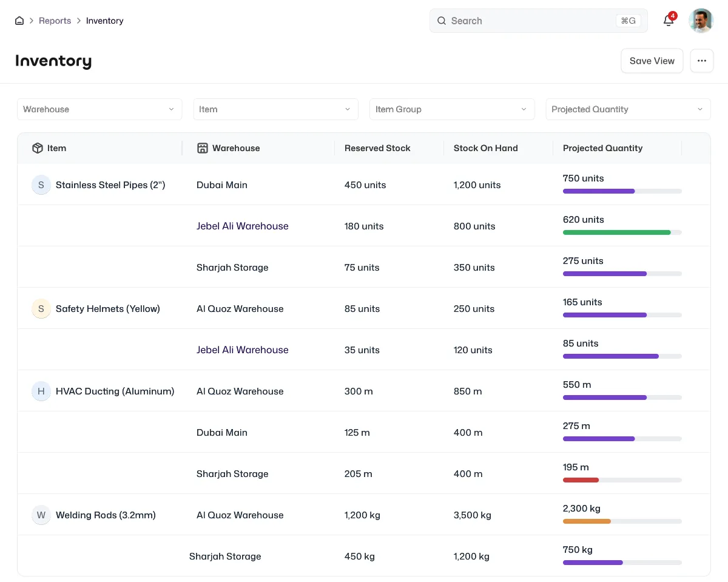Go to the home breadcrumb icon
This screenshot has height=582, width=728.
pyautogui.click(x=19, y=21)
